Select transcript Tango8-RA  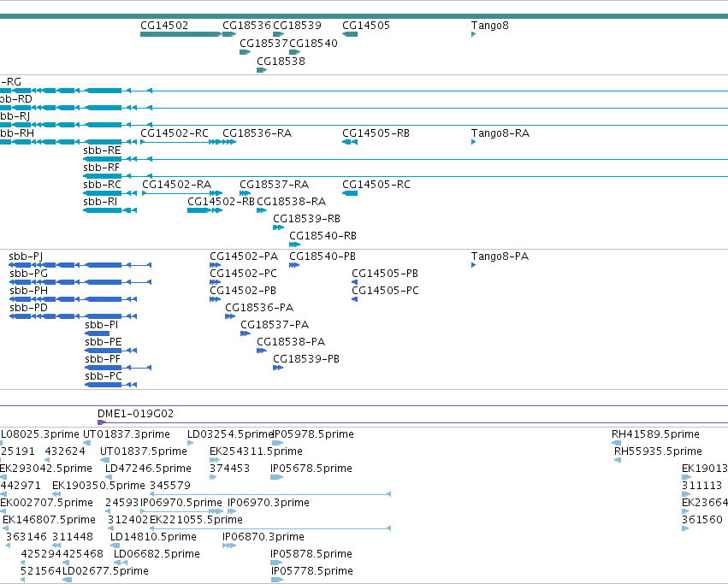[474, 142]
